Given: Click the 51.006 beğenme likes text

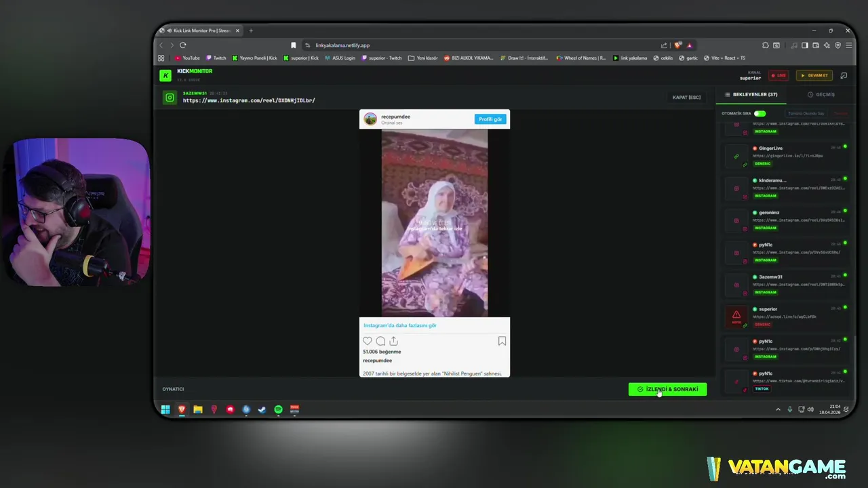Looking at the screenshot, I should 382,352.
